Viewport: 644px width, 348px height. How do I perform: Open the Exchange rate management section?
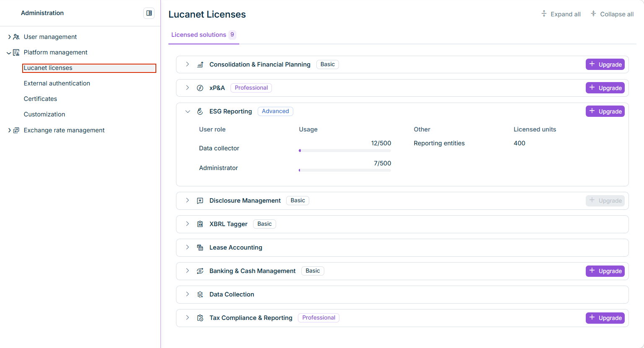pyautogui.click(x=64, y=130)
